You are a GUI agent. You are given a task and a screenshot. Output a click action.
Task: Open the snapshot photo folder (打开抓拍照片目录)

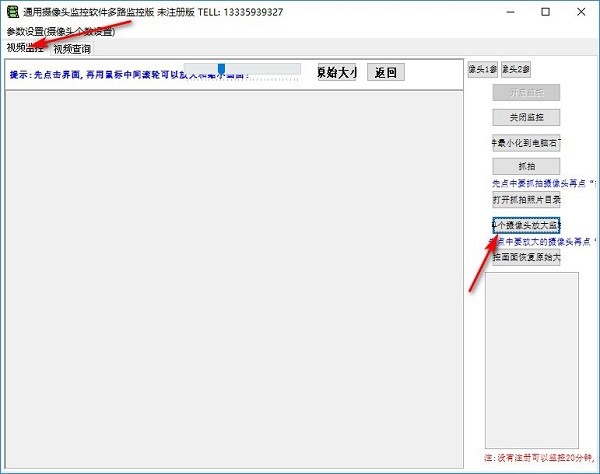[526, 200]
